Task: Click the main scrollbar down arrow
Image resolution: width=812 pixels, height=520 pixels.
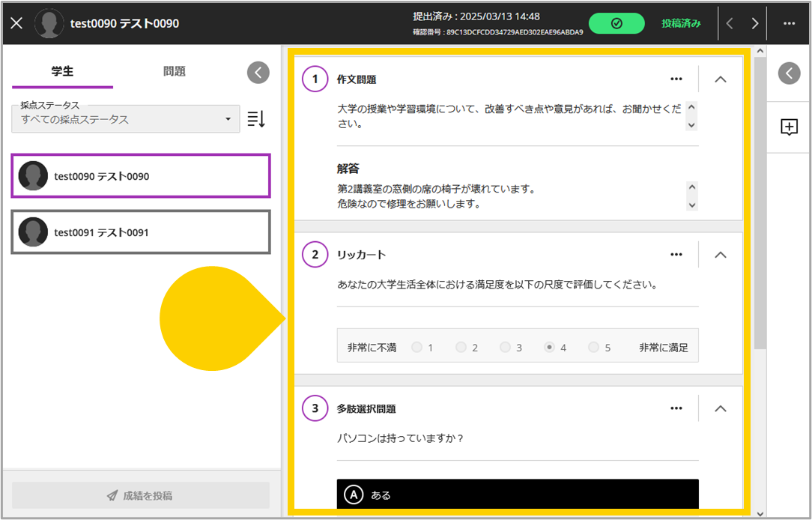Action: (760, 514)
